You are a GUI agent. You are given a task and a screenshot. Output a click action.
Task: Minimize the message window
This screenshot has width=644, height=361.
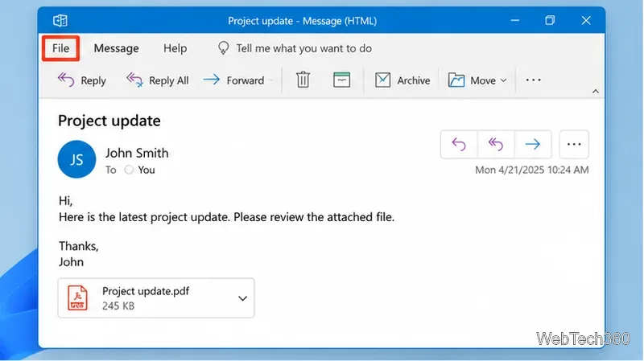(514, 21)
